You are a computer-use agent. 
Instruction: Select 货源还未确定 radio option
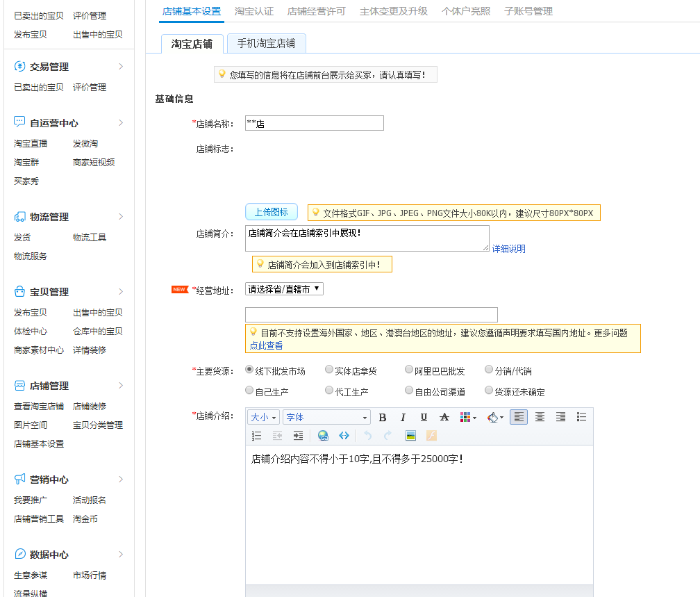(489, 391)
